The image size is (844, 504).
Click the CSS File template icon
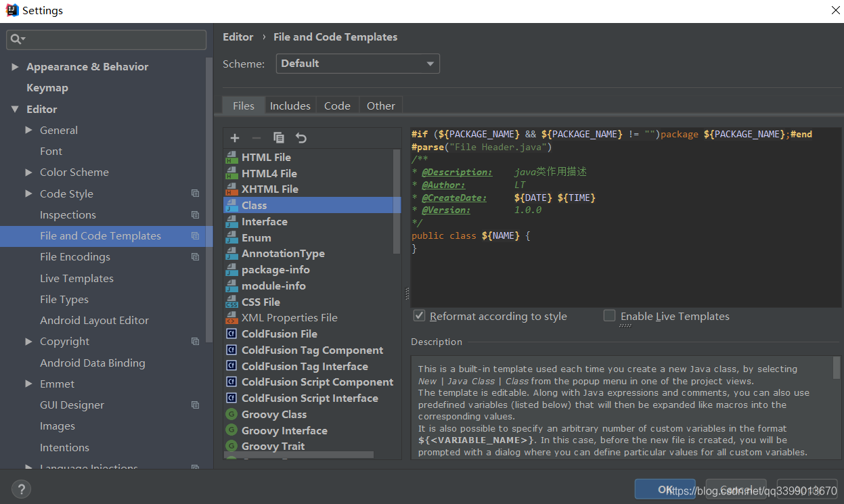[x=232, y=302]
